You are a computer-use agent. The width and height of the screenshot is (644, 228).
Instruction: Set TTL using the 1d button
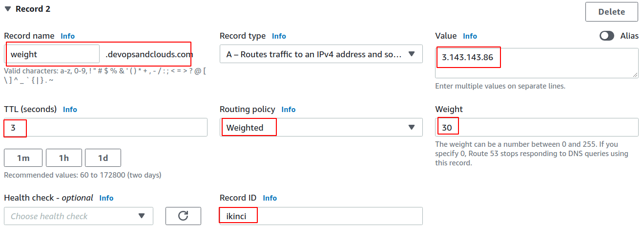(103, 158)
